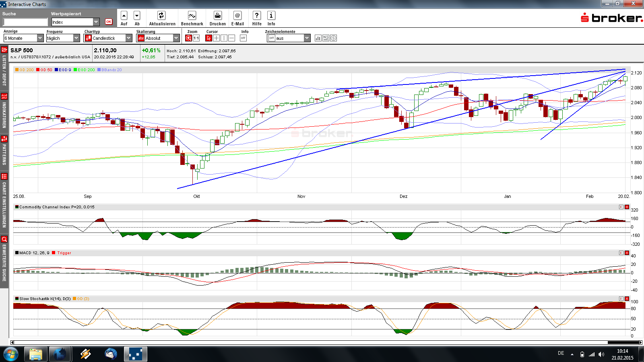Reset zoom with the 1:1 icon
The width and height of the screenshot is (644, 362).
pyautogui.click(x=196, y=38)
